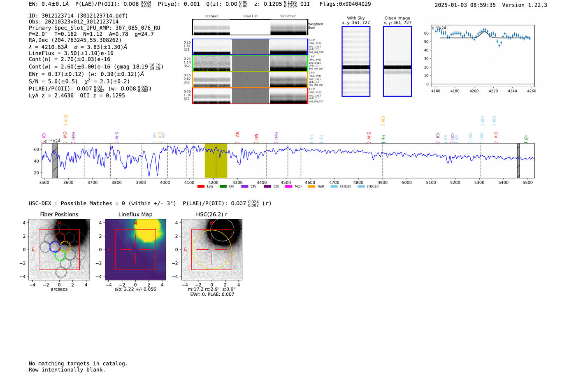576x392 pixels.
Task: Click the red crosshair in Lineflux Map
Action: [135, 250]
